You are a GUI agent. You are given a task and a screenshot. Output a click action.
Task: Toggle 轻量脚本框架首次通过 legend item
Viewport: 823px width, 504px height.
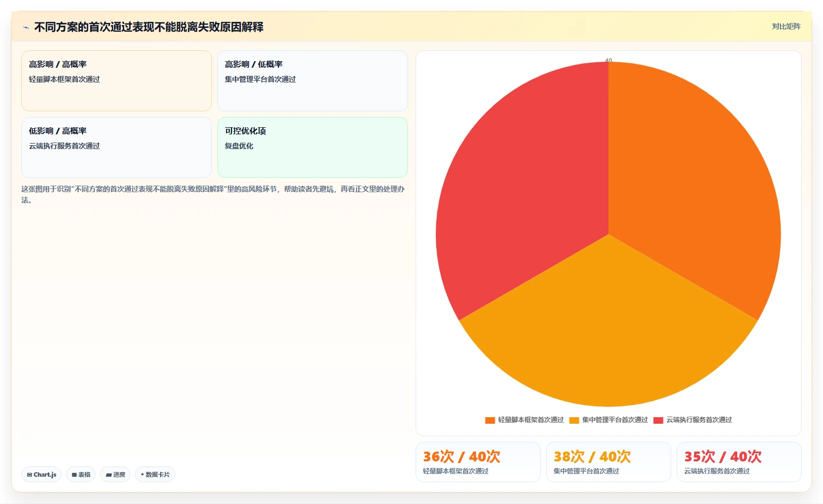tap(524, 420)
